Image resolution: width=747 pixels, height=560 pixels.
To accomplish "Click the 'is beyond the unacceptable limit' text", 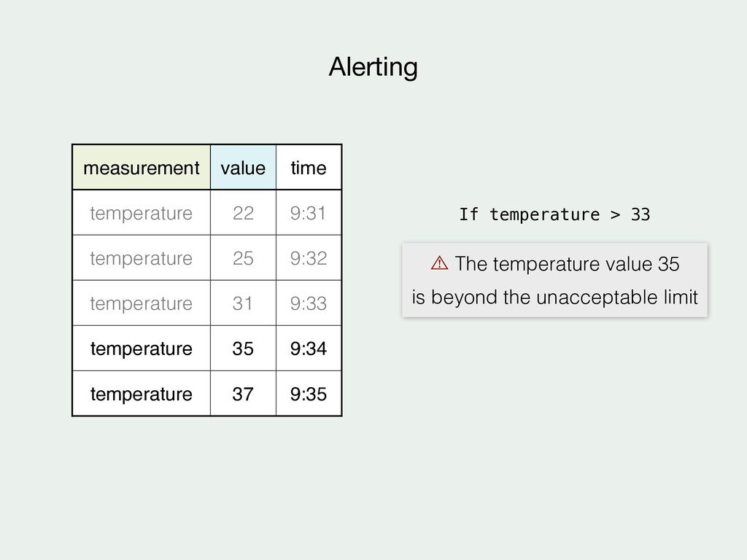I will 554,297.
